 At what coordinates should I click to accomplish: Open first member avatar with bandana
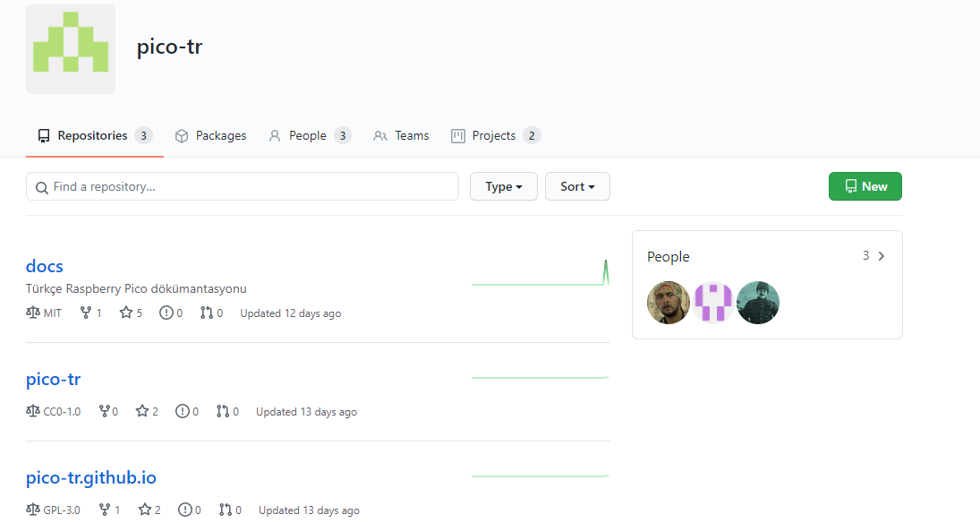tap(669, 303)
